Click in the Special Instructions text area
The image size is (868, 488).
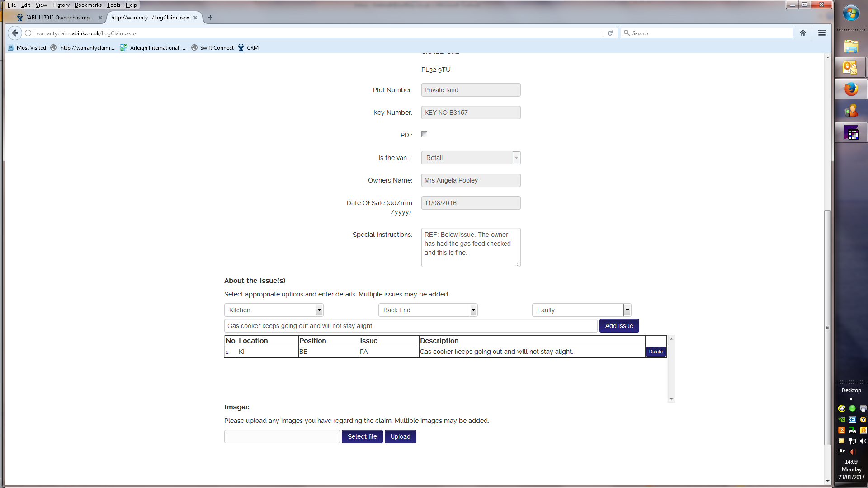471,247
